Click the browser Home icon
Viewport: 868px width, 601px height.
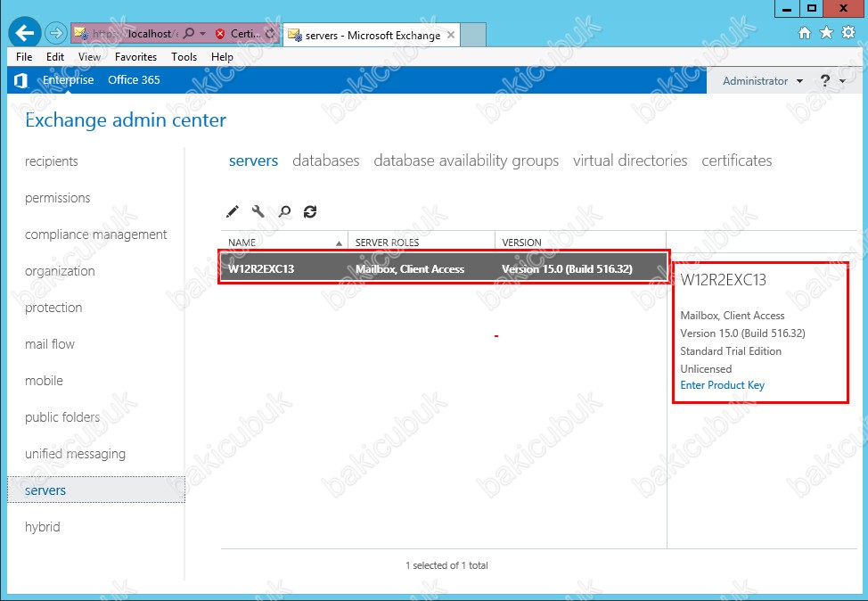[805, 33]
